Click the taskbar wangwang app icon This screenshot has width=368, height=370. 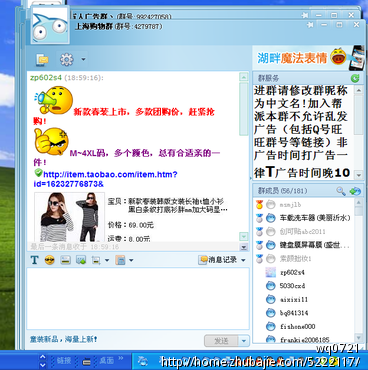tap(143, 361)
